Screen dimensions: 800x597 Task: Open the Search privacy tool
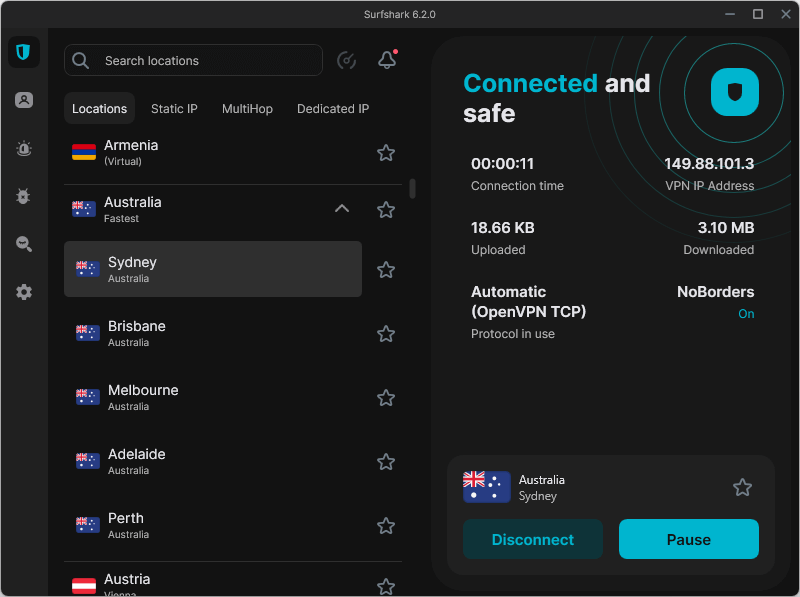click(x=23, y=244)
